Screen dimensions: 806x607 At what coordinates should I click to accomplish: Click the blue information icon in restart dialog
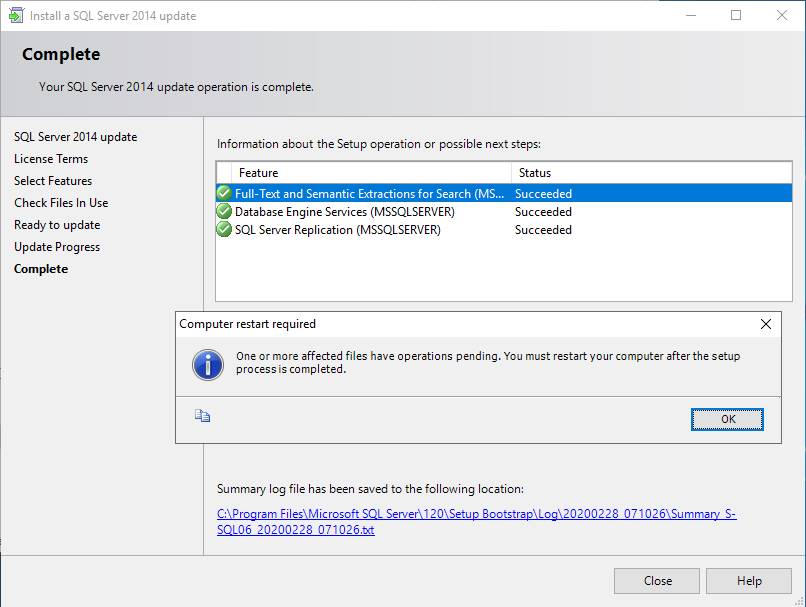[208, 365]
